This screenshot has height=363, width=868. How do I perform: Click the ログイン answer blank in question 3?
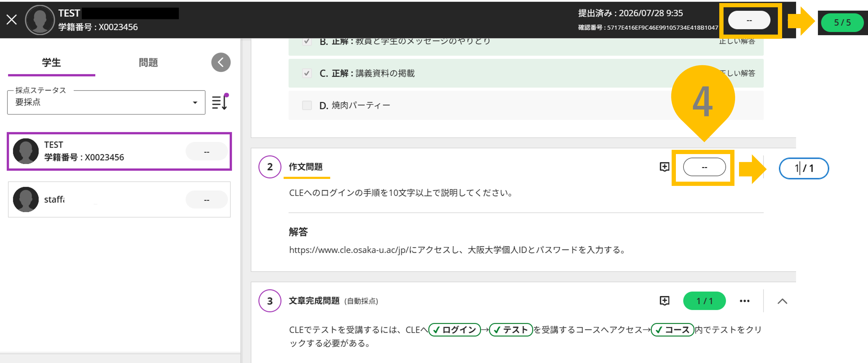[454, 330]
